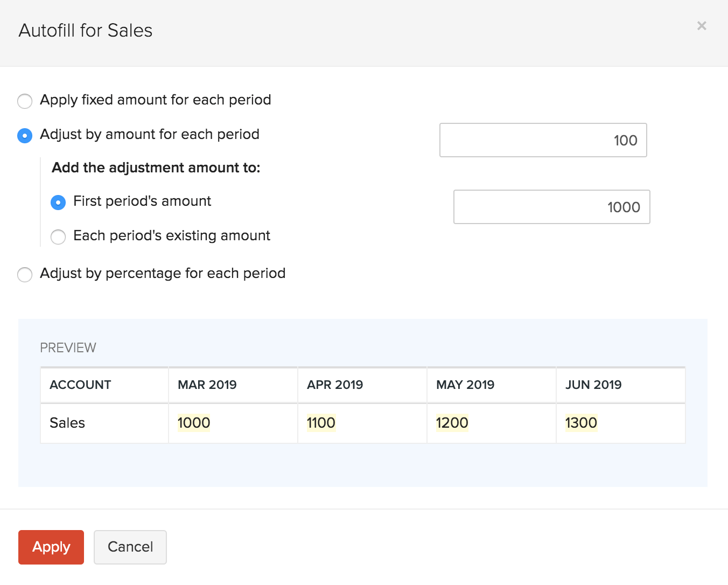Image resolution: width=728 pixels, height=585 pixels.
Task: Click the adjustment amount field showing 100
Action: coord(543,141)
